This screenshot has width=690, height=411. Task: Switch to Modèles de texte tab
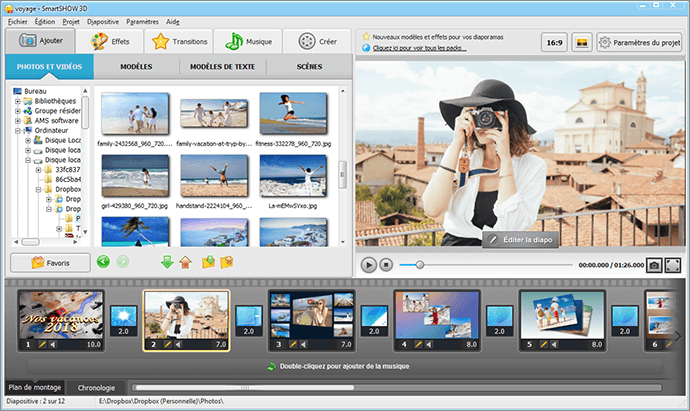pyautogui.click(x=222, y=66)
